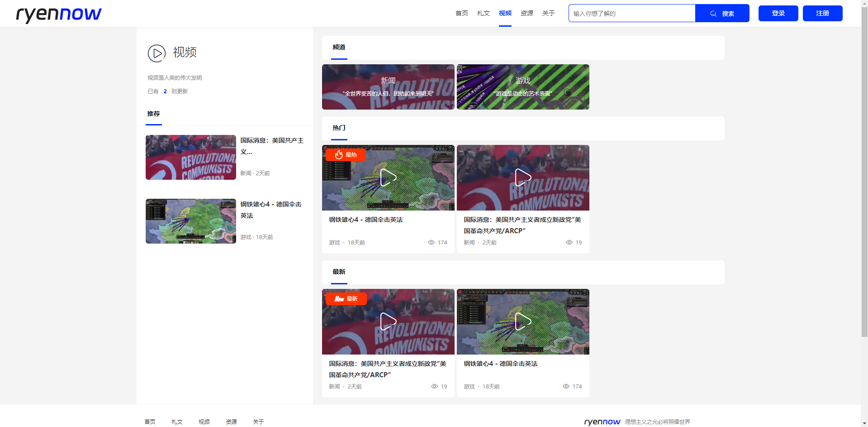This screenshot has height=427, width=868.
Task: Open 热门 title 钢铁雄心4 - 德国伞击英法
Action: click(366, 220)
